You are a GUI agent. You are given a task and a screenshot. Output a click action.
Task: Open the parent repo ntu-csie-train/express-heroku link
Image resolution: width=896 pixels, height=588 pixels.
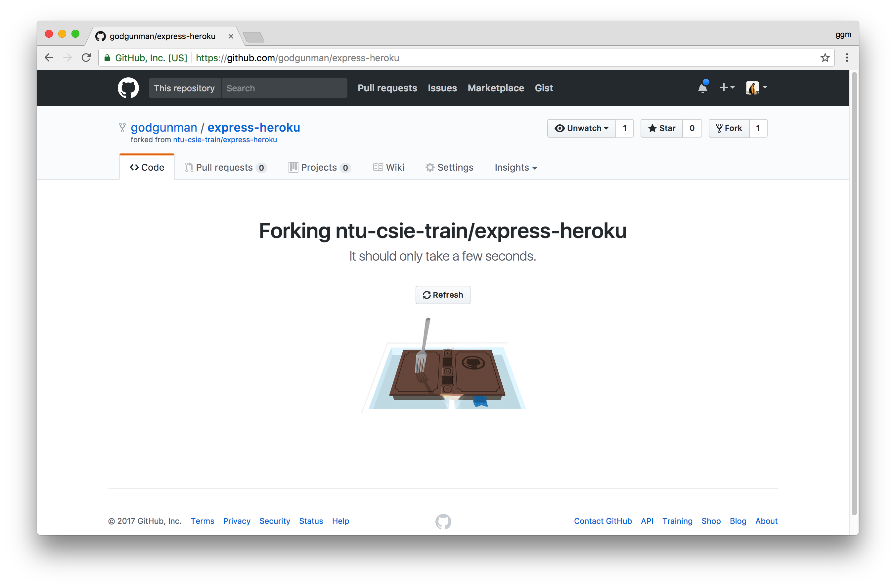pos(225,140)
